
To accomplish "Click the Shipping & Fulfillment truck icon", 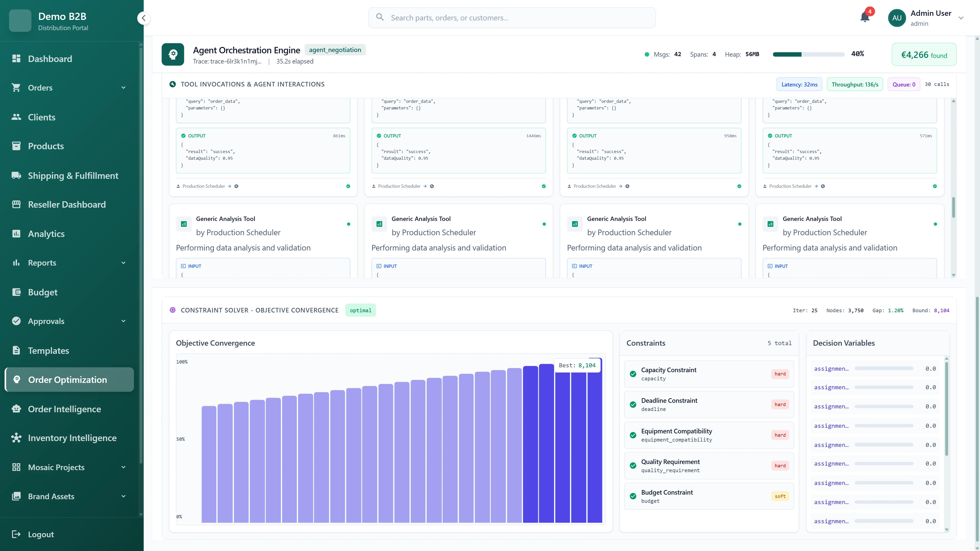I will click(x=16, y=175).
